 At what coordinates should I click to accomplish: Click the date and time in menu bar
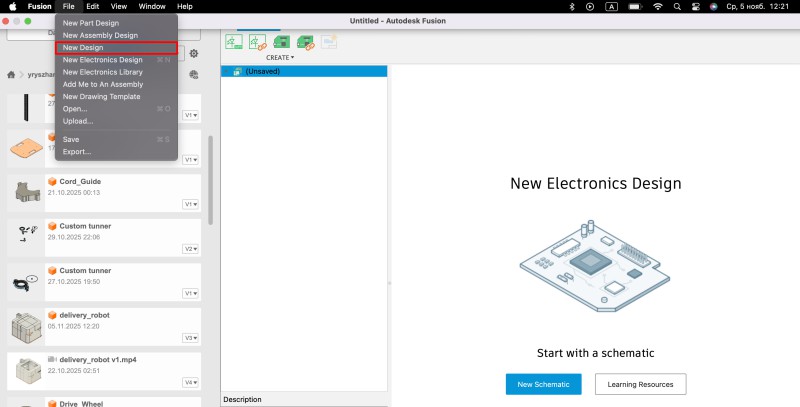pyautogui.click(x=758, y=7)
